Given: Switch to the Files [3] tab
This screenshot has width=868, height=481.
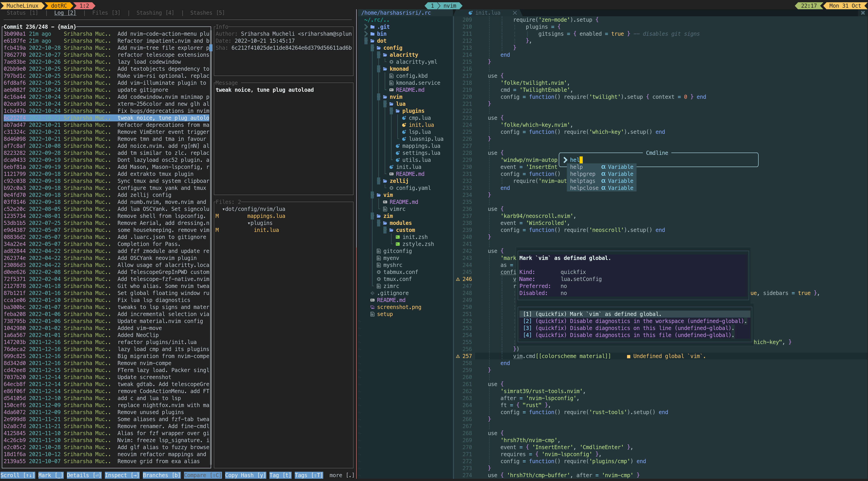Looking at the screenshot, I should click(x=106, y=13).
